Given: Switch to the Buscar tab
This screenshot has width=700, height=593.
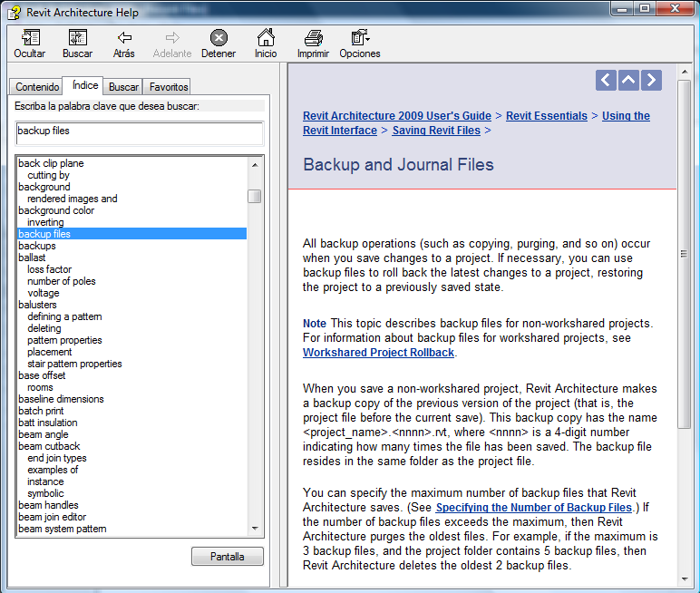Looking at the screenshot, I should 123,87.
